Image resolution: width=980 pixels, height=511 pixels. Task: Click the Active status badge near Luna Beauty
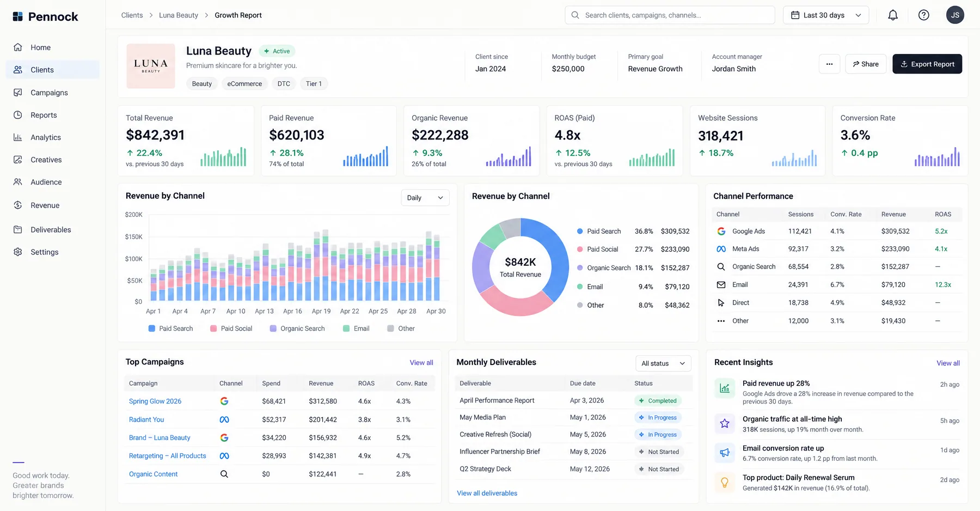coord(277,51)
